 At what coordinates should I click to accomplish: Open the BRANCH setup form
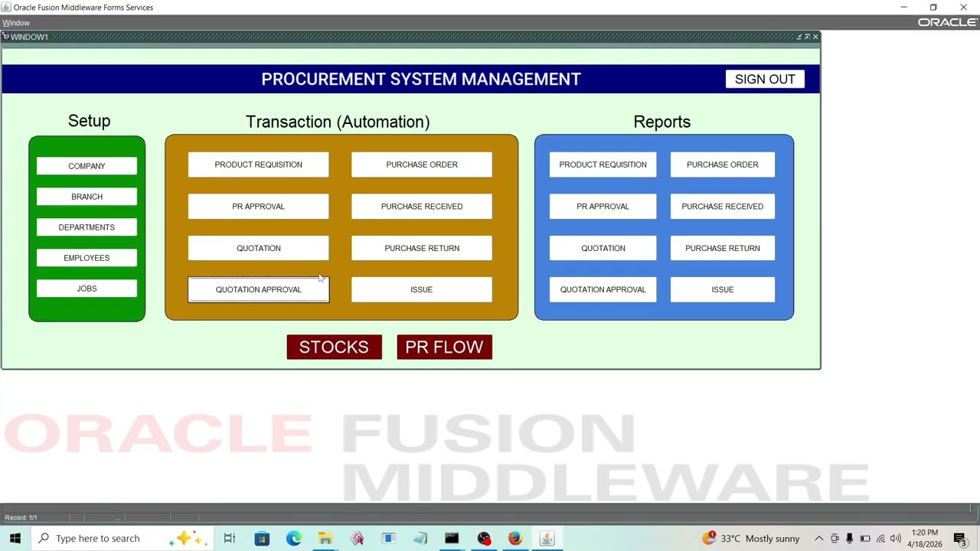[x=87, y=197]
